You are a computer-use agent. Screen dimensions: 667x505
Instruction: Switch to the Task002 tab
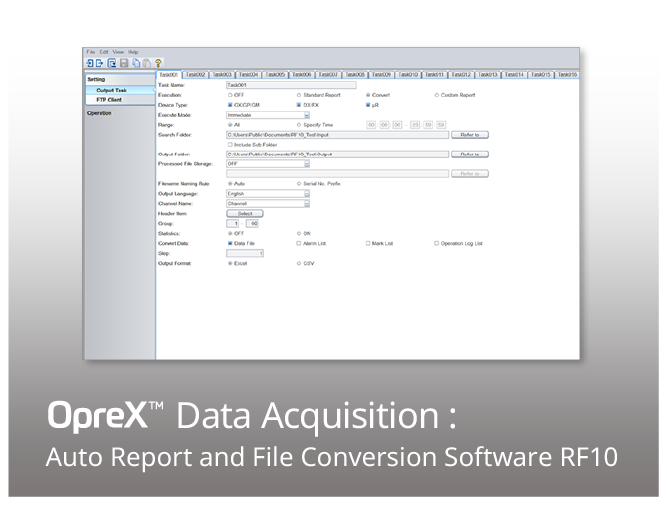195,75
